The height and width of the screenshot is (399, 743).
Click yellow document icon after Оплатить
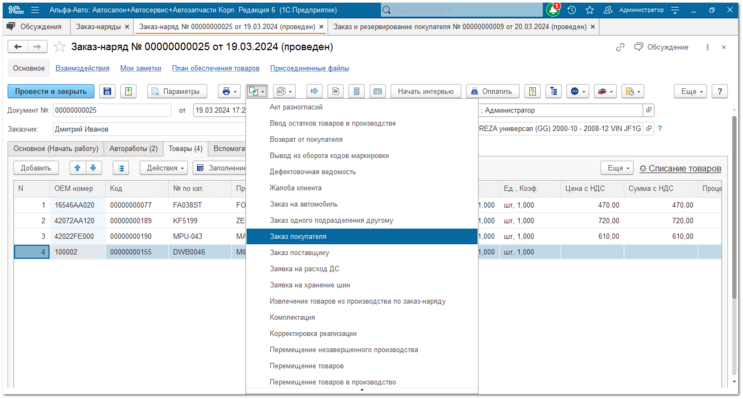(533, 91)
